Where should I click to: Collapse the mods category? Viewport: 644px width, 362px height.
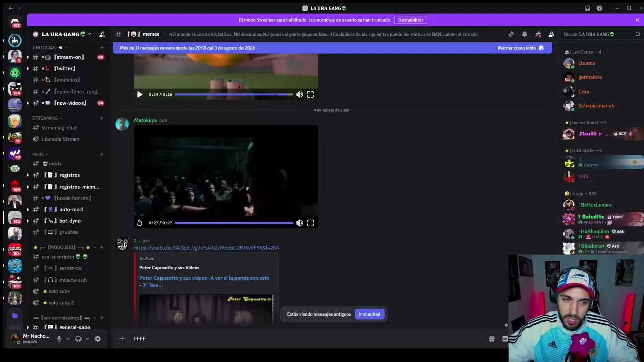coord(40,154)
